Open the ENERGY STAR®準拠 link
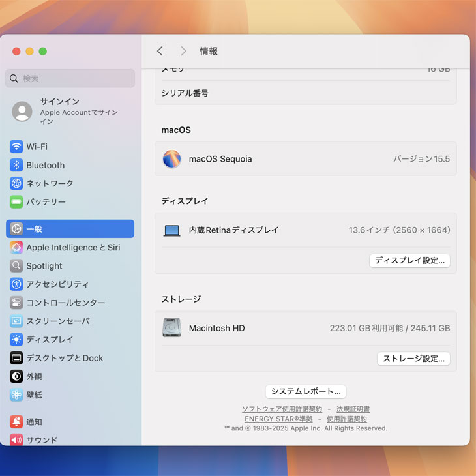Viewport: 476px width, 476px height. 278,419
